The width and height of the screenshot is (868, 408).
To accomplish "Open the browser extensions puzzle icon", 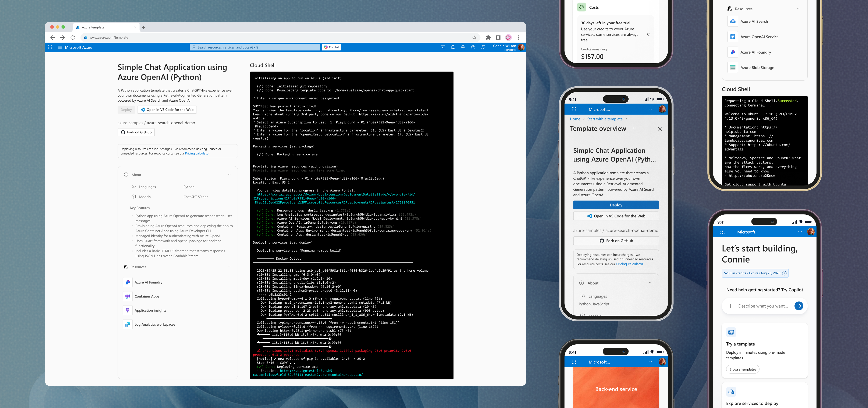I will coord(488,37).
